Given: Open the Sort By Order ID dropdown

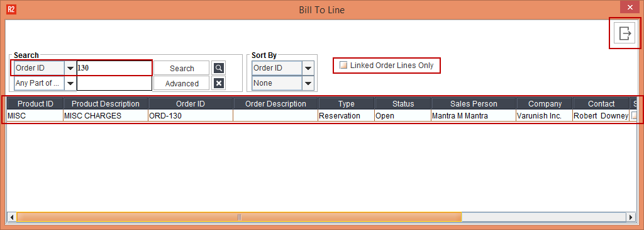Looking at the screenshot, I should pyautogui.click(x=308, y=68).
